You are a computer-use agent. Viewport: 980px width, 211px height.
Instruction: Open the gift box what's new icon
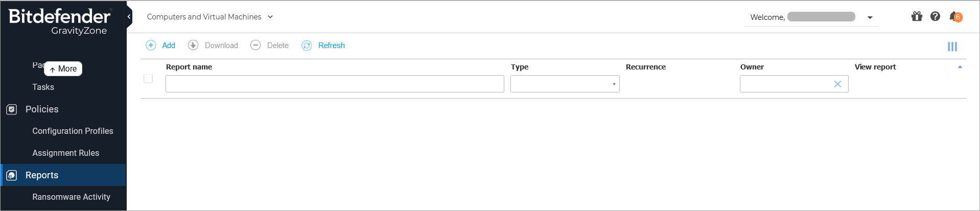(x=917, y=16)
